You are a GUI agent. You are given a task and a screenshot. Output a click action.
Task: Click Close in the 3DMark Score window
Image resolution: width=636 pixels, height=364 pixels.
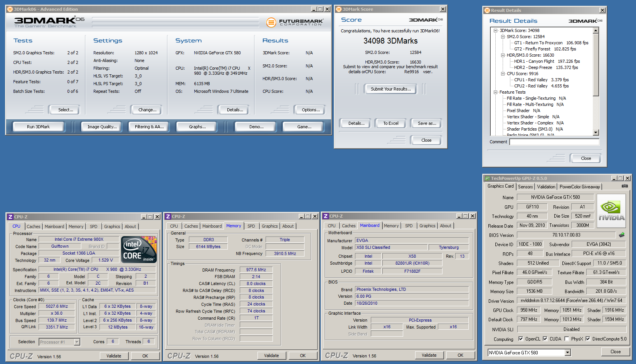click(426, 140)
